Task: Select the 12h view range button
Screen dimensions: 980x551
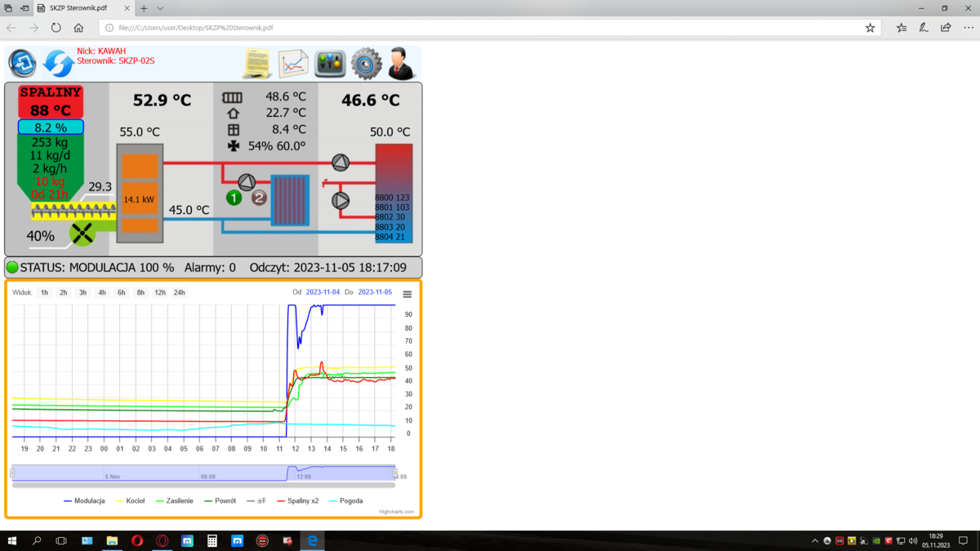Action: pyautogui.click(x=160, y=292)
